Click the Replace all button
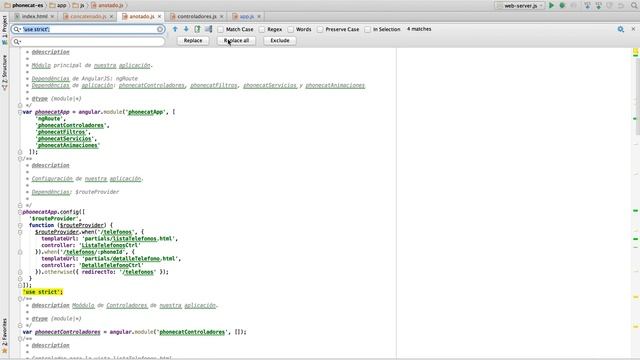This screenshot has height=360, width=640. pos(236,41)
